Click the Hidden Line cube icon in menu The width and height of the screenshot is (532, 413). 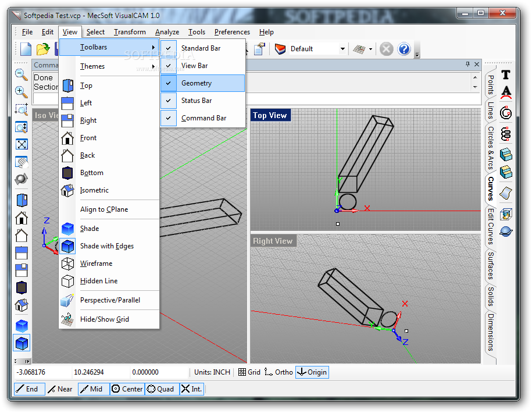pyautogui.click(x=67, y=281)
